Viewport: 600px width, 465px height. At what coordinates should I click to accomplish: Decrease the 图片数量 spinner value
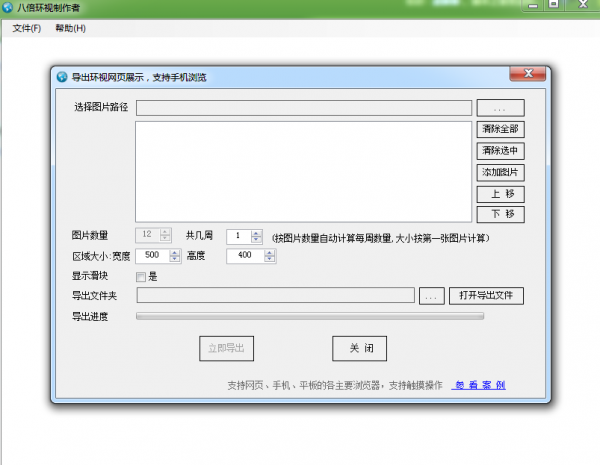pyautogui.click(x=165, y=238)
